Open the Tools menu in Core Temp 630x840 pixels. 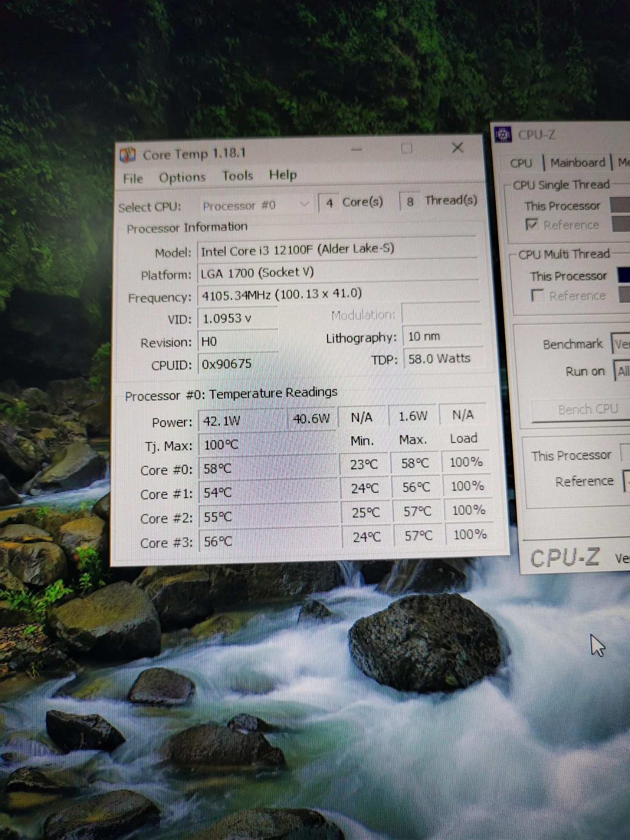(237, 176)
